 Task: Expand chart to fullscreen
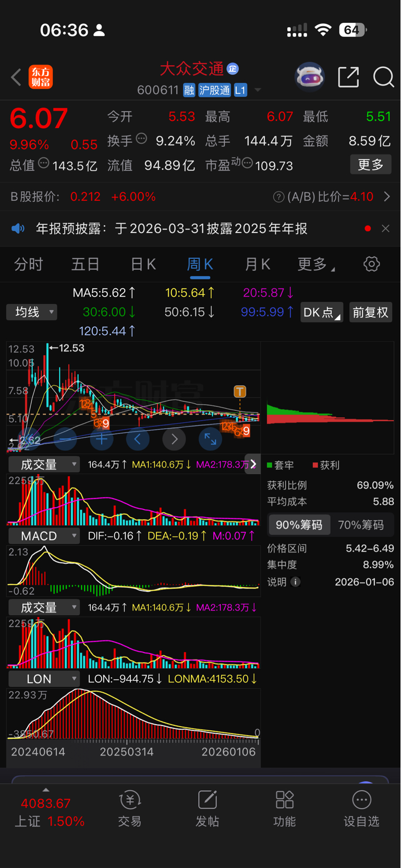(210, 439)
